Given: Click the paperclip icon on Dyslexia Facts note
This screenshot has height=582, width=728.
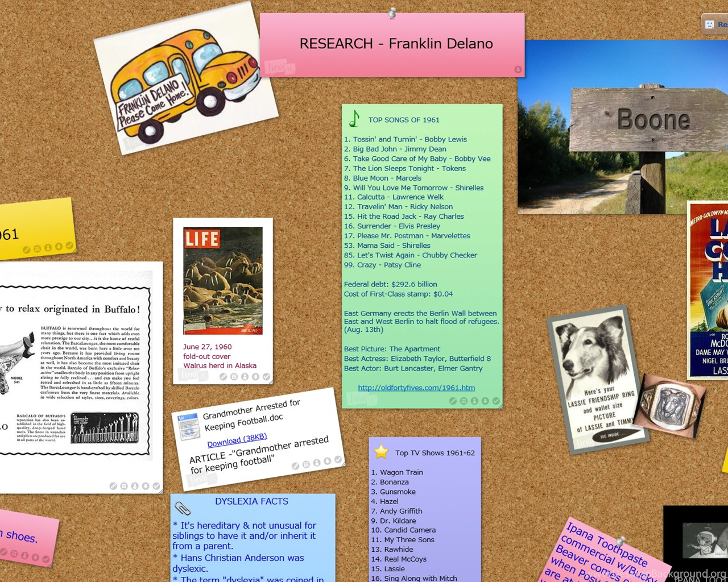Looking at the screenshot, I should 183,508.
